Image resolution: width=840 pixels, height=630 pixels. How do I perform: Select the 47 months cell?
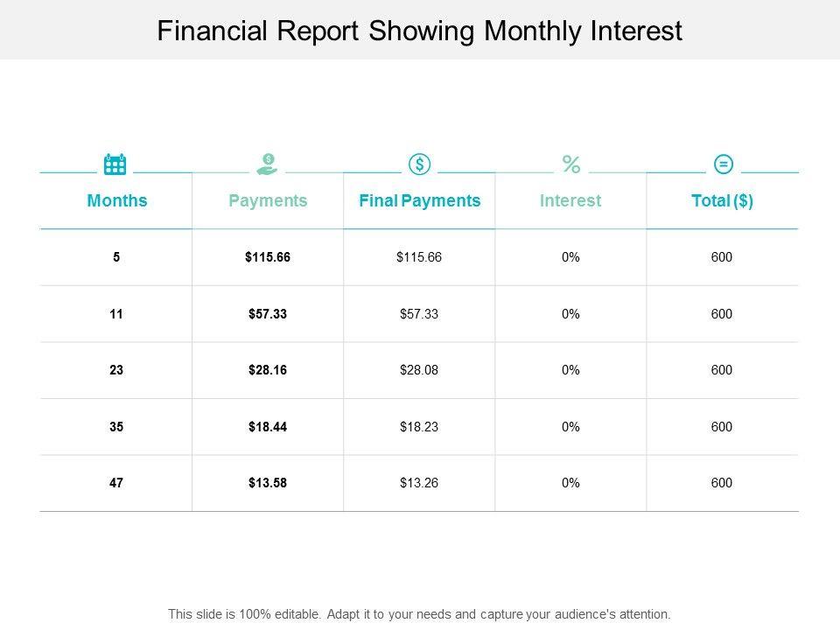pos(117,483)
